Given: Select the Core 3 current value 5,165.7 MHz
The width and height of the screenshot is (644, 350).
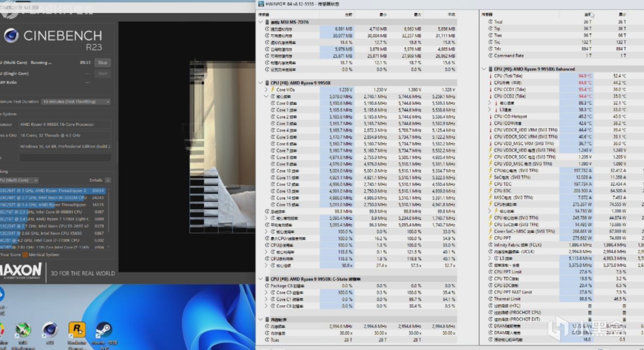Looking at the screenshot, I should pos(341,123).
